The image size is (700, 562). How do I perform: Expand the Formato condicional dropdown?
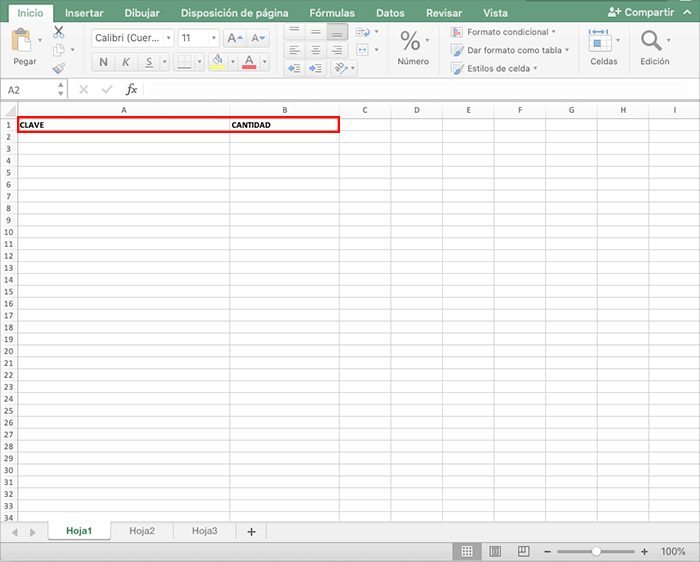(554, 32)
